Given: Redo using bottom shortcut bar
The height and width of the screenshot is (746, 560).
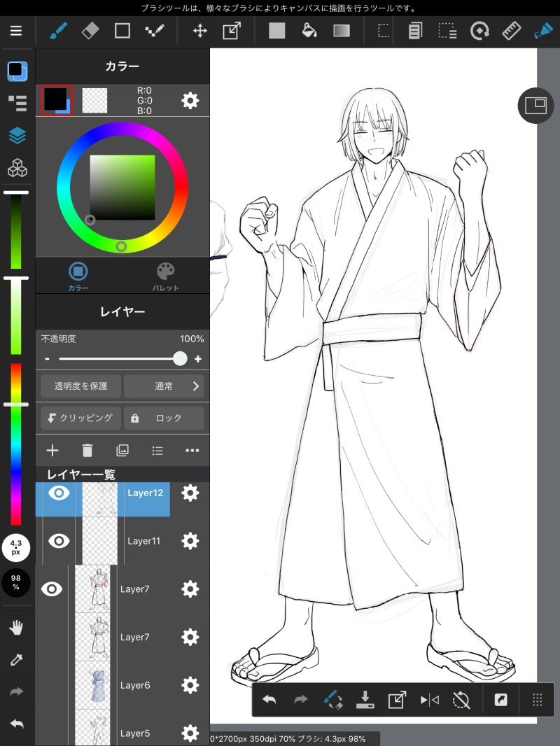Looking at the screenshot, I should point(301,700).
